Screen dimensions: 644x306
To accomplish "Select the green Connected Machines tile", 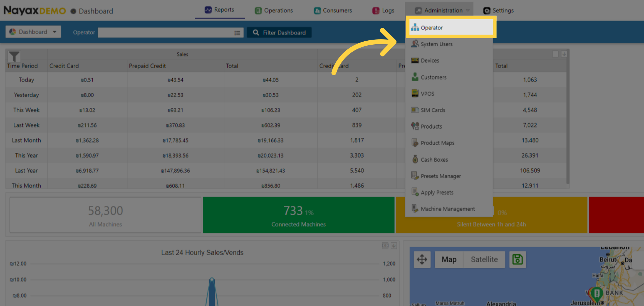I will [x=299, y=215].
